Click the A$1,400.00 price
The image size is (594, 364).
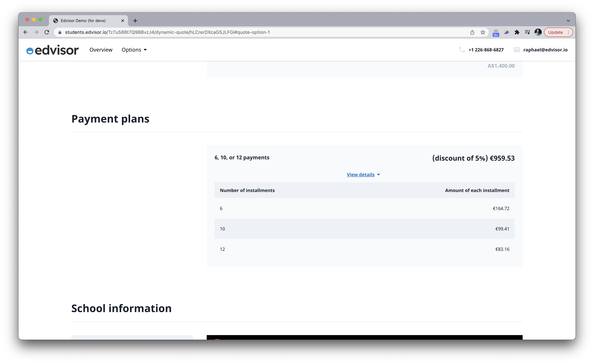tap(501, 66)
